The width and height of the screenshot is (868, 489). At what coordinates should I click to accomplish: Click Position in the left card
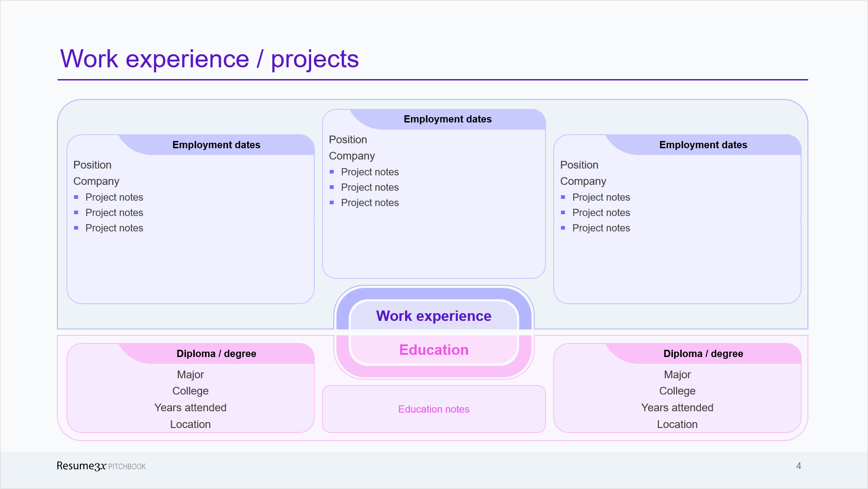(x=92, y=165)
